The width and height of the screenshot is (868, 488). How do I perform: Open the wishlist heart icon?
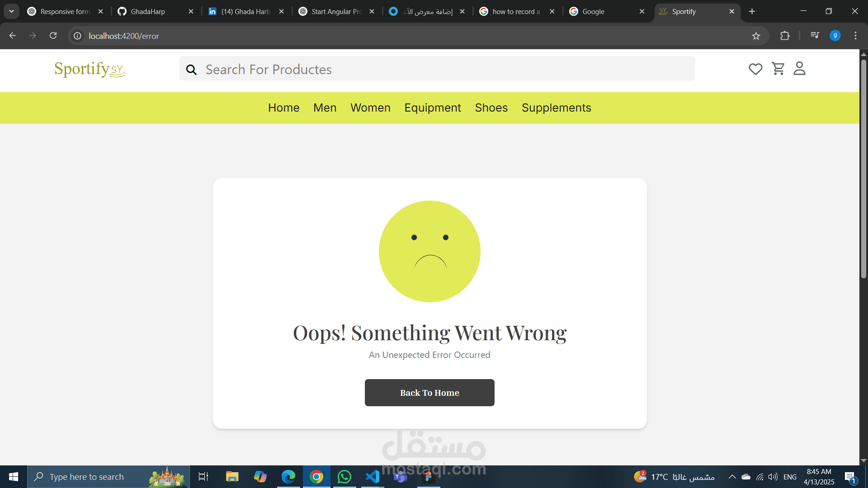tap(755, 69)
